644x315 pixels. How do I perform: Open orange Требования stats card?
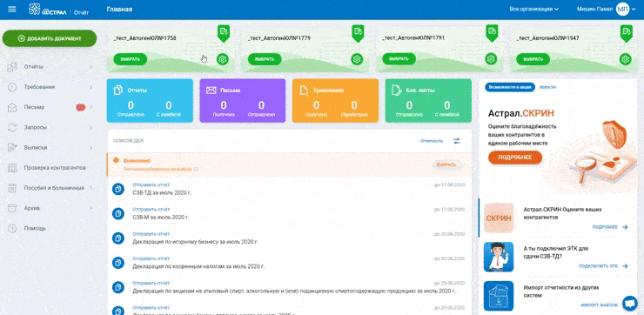[335, 101]
